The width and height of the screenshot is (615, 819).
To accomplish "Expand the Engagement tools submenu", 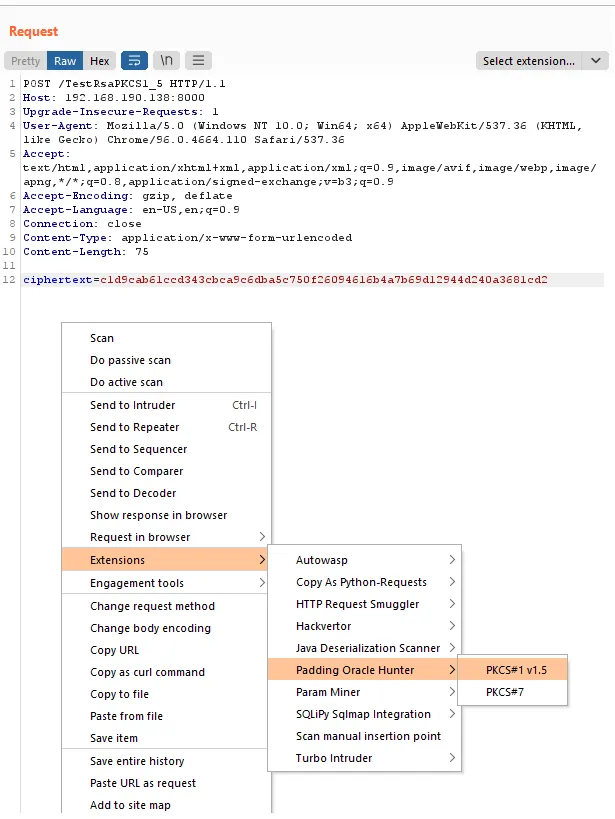I will (137, 583).
